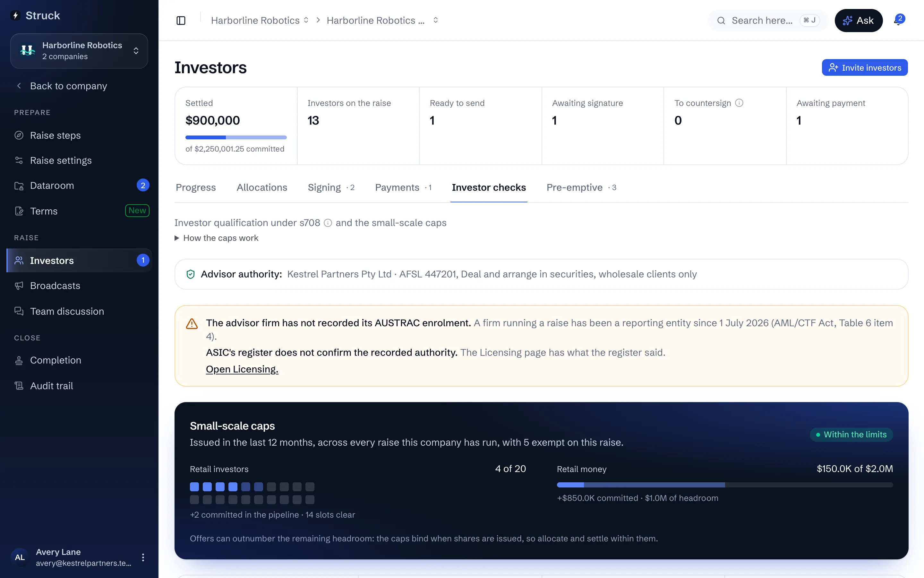
Task: Click the Terms document icon
Action: point(19,211)
